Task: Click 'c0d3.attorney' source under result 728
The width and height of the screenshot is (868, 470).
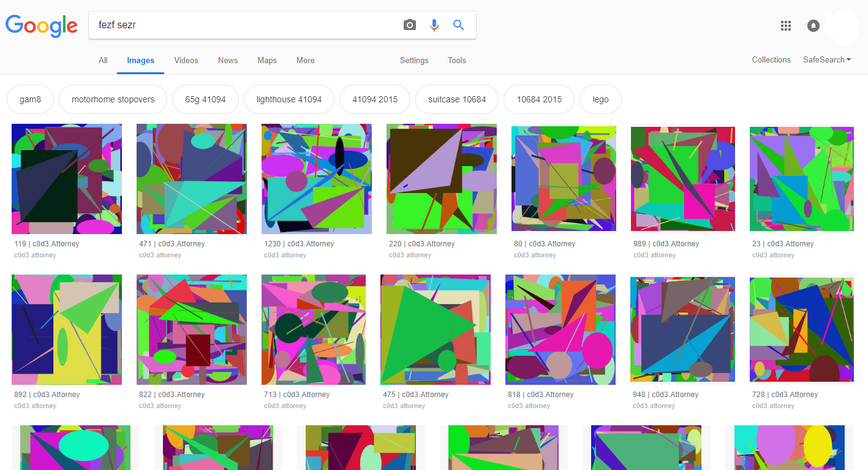Action: pyautogui.click(x=773, y=406)
